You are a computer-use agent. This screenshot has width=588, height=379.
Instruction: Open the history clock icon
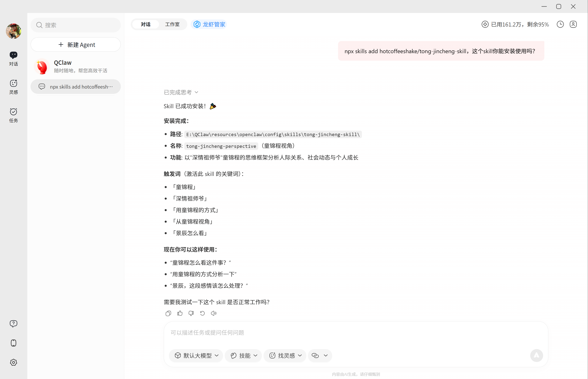point(560,24)
